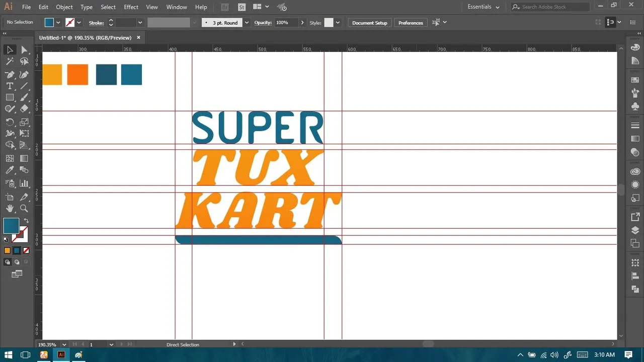
Task: Expand the stroke weight dropdown
Action: coord(140,23)
